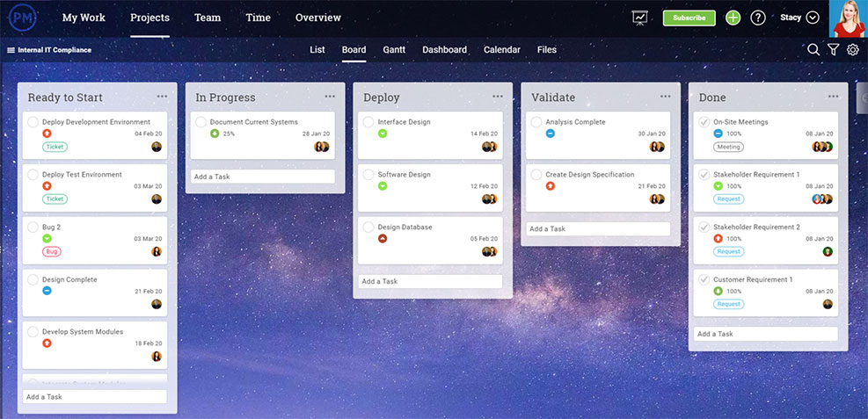Image resolution: width=868 pixels, height=419 pixels.
Task: Click Request tag on Customer Requirement 1
Action: tap(728, 304)
